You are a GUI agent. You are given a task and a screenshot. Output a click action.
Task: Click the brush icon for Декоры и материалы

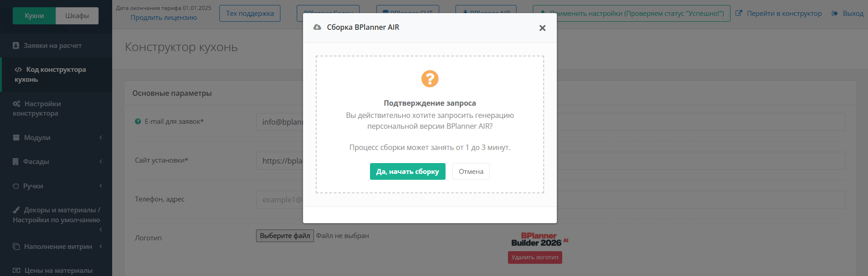click(x=16, y=210)
